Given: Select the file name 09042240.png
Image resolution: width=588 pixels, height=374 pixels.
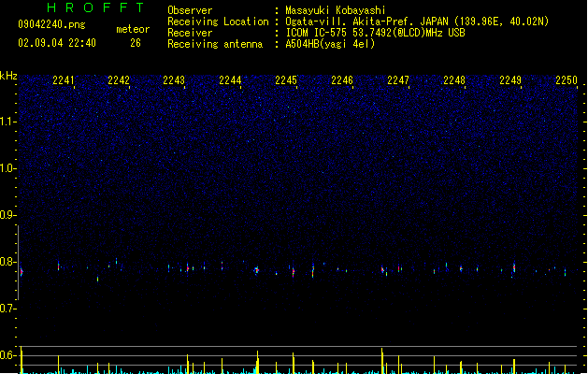Looking at the screenshot, I should pos(51,24).
